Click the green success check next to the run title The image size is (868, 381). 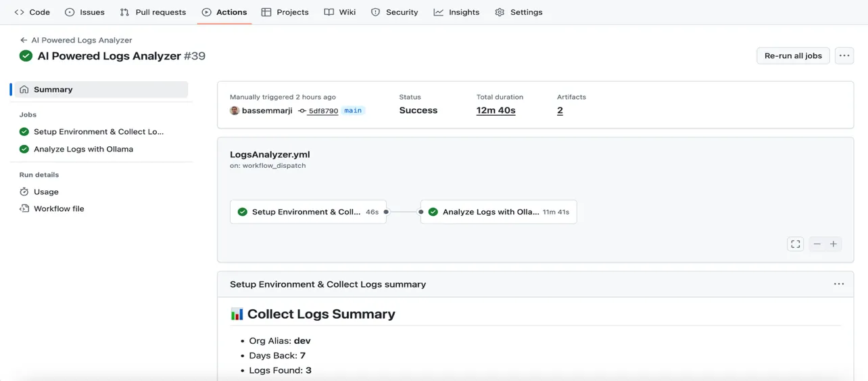[x=26, y=56]
